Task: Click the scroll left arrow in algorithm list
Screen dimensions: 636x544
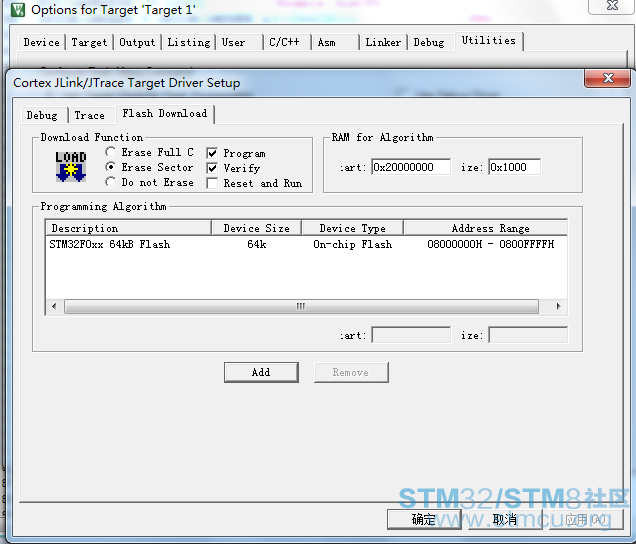Action: [54, 306]
